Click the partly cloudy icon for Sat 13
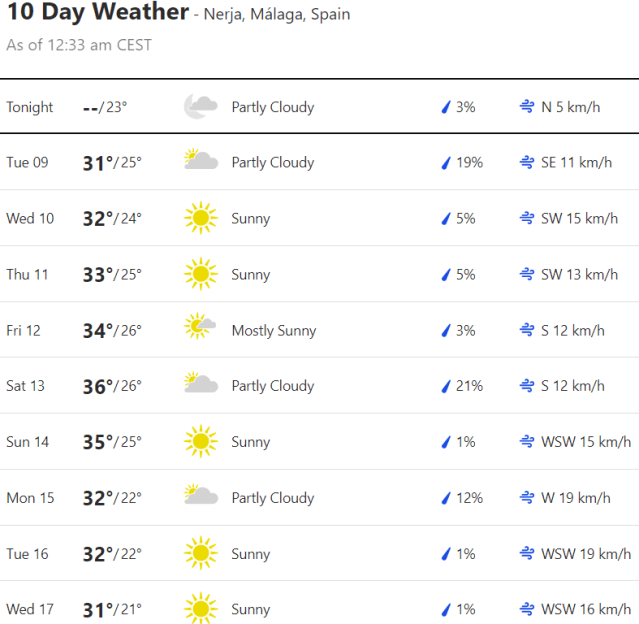Viewport: 639px width, 624px height. pyautogui.click(x=201, y=386)
